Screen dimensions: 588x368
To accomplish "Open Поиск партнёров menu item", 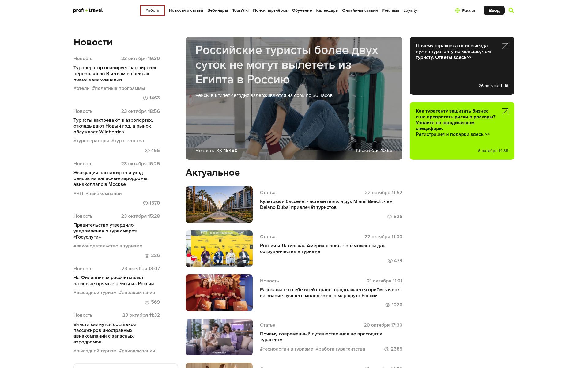I will (270, 10).
